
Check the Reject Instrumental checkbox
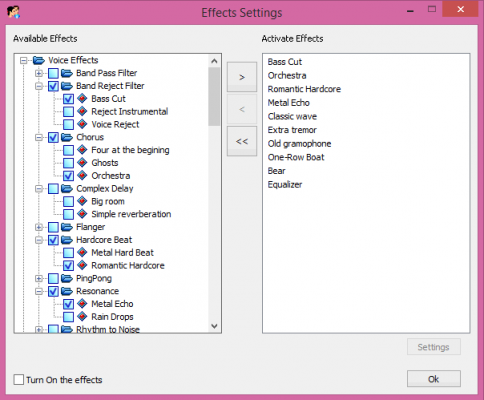click(x=68, y=112)
